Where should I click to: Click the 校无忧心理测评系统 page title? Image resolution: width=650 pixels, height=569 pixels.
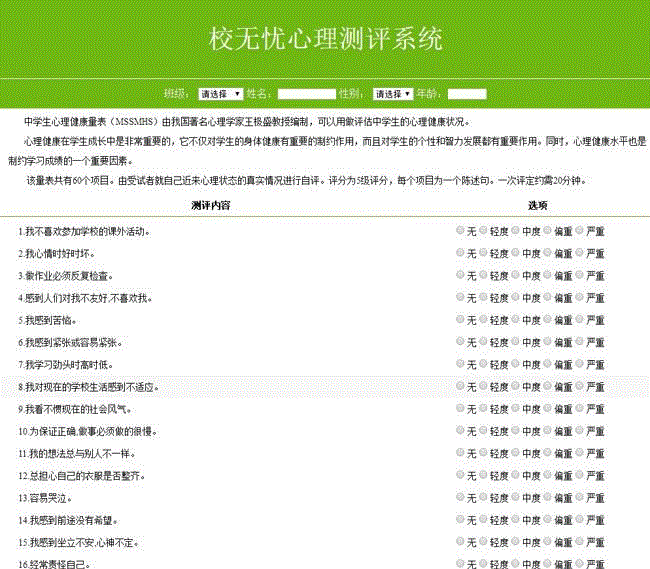coord(325,39)
